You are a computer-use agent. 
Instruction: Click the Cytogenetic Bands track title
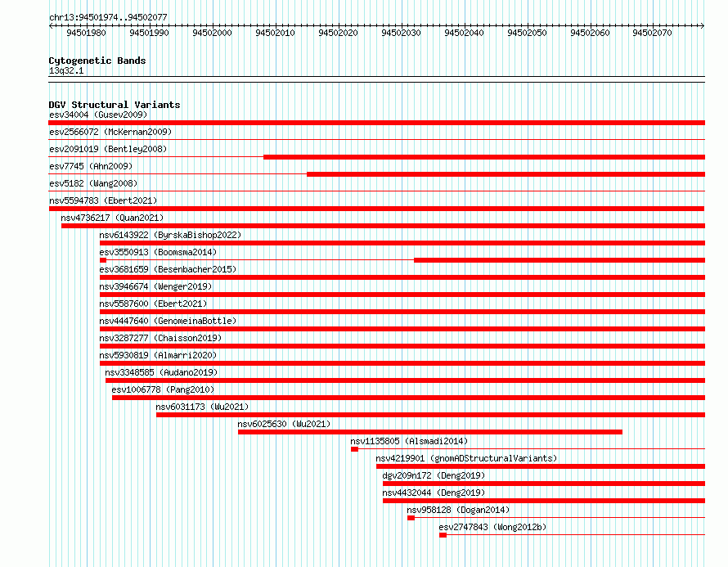click(x=97, y=61)
